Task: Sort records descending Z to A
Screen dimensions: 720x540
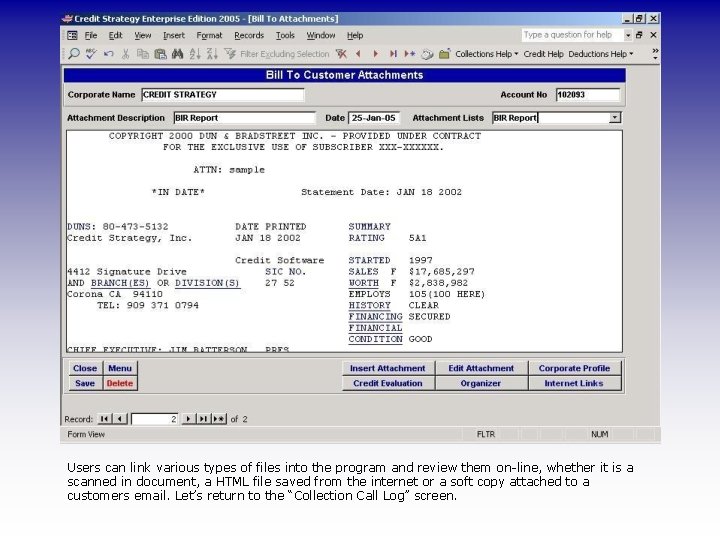Action: (212, 54)
